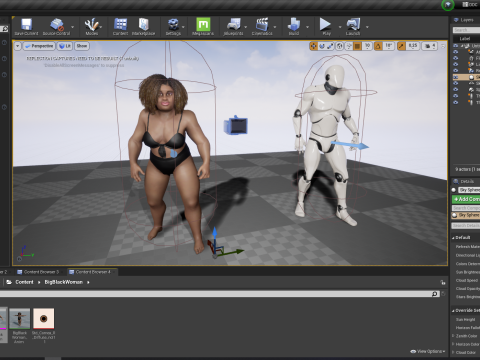Switch to Content Browser 4 tab
The width and height of the screenshot is (480, 360).
92,272
